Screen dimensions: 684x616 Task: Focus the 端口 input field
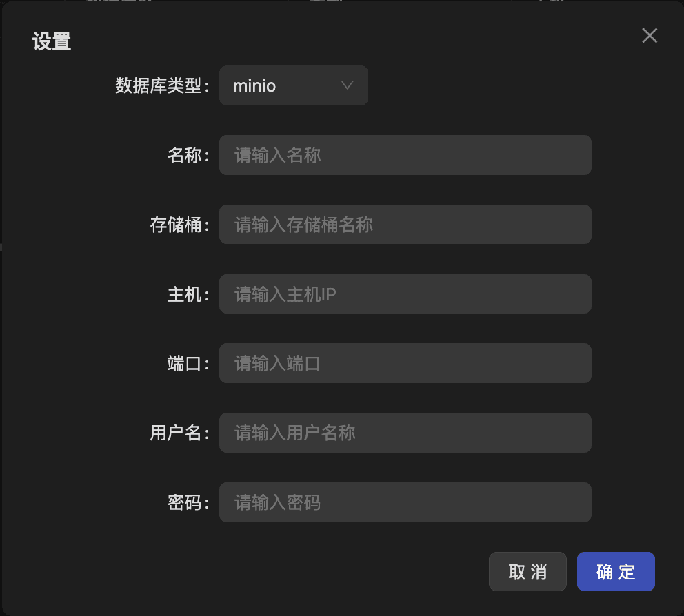[x=405, y=363]
